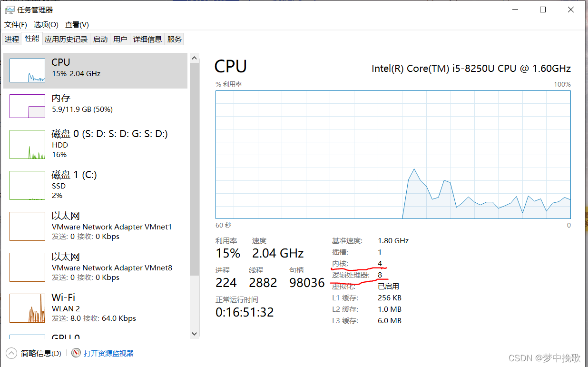Click the Task Manager app icon in title bar
This screenshot has width=588, height=367.
[10, 10]
